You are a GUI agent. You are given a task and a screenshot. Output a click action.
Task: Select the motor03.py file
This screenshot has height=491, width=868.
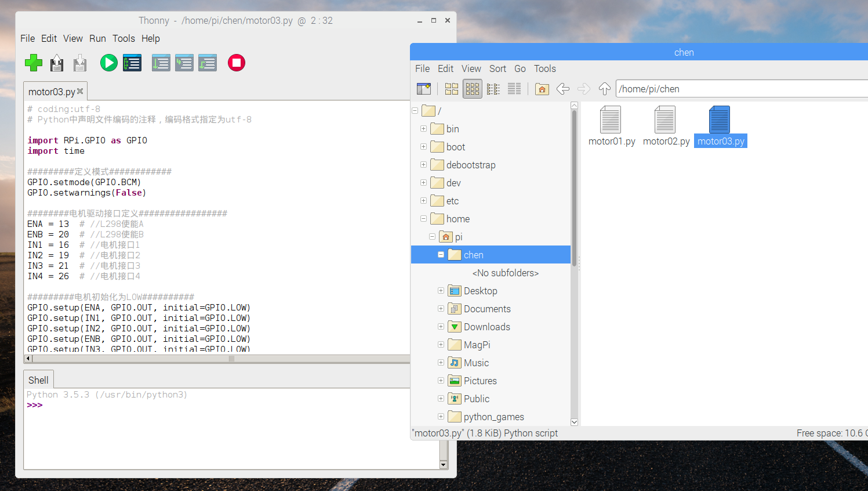tap(721, 127)
